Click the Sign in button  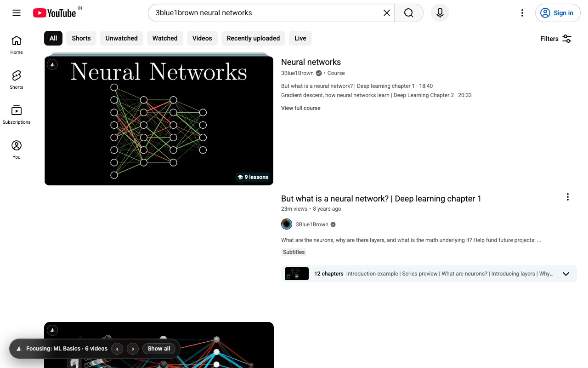click(558, 13)
